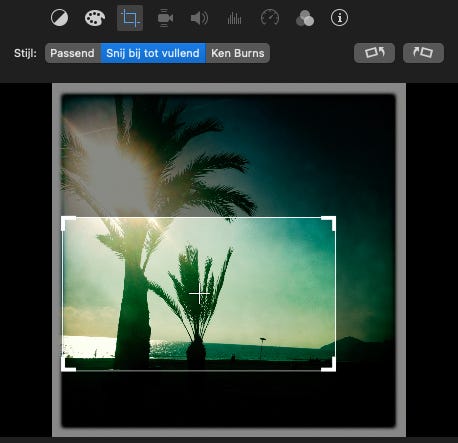458x443 pixels.
Task: Click the crop frame center crosshair
Action: point(199,294)
